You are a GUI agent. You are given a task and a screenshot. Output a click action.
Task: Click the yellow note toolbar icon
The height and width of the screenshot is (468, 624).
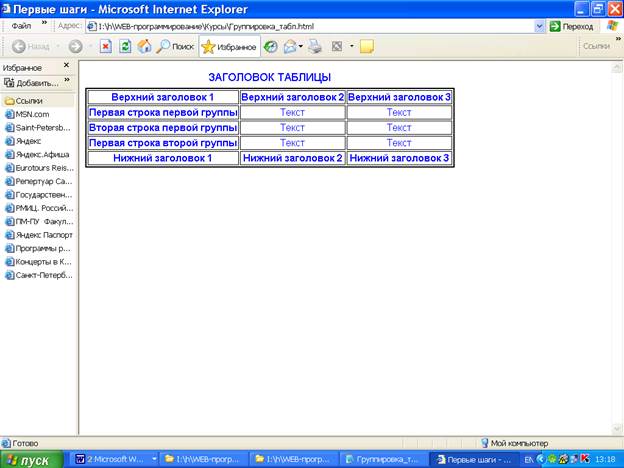[x=367, y=47]
